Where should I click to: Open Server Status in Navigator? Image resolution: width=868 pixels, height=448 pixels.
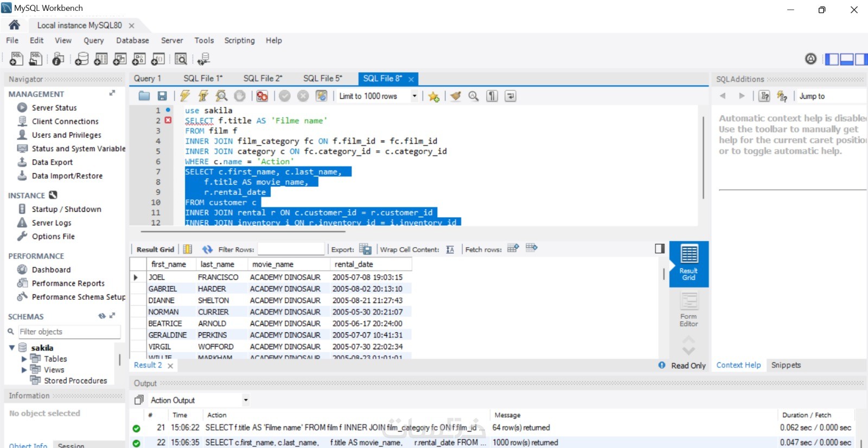point(54,108)
